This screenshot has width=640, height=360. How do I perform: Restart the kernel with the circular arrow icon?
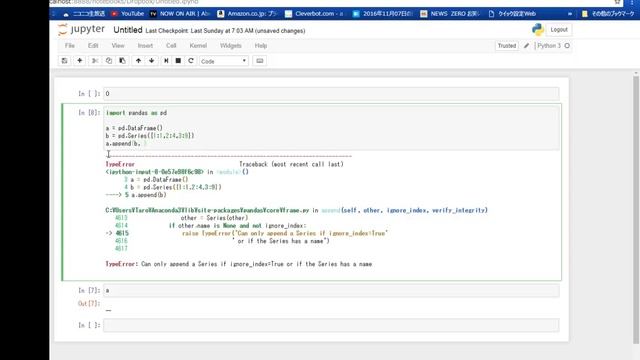tap(191, 61)
